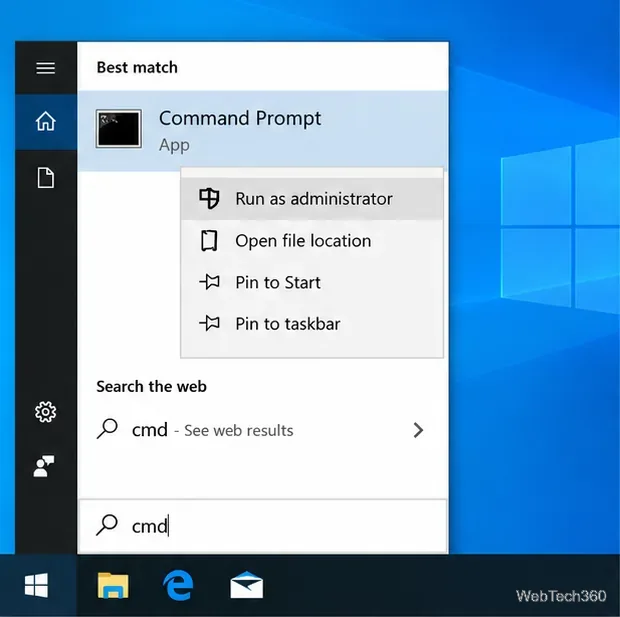Select the Documents filter icon in sidebar
This screenshot has height=617, width=620.
point(46,178)
